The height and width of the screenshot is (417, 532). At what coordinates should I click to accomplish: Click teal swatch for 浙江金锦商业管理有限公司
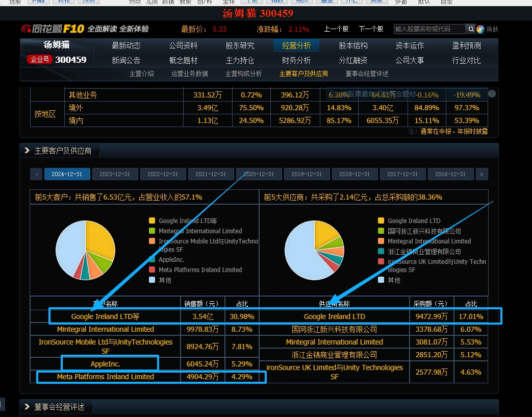click(x=381, y=251)
